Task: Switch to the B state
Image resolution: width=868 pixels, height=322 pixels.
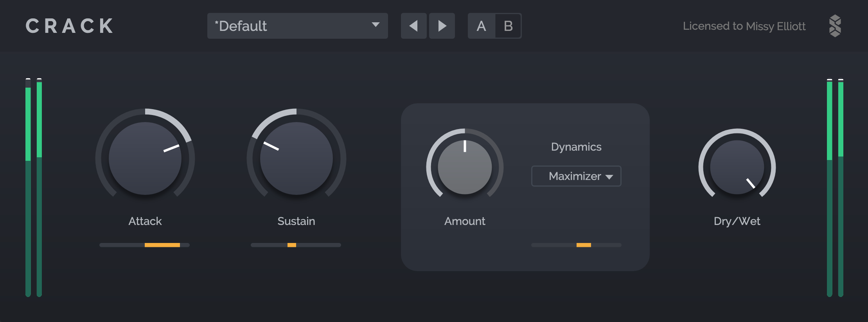Action: click(508, 26)
